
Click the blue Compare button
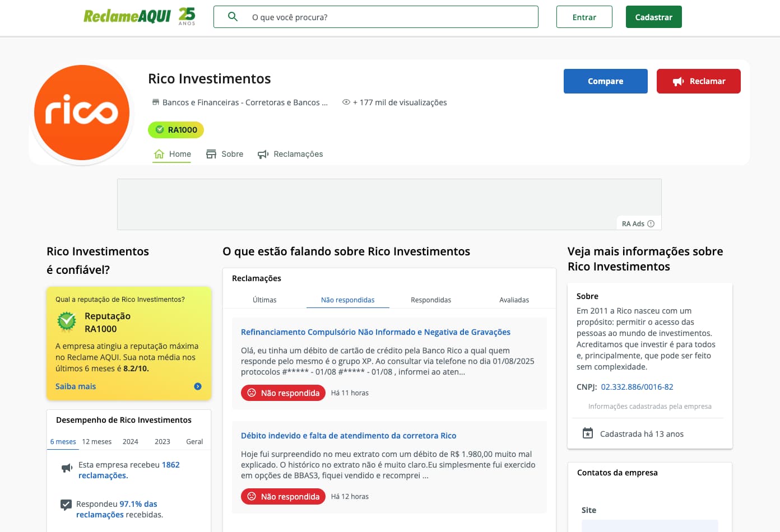pyautogui.click(x=605, y=81)
